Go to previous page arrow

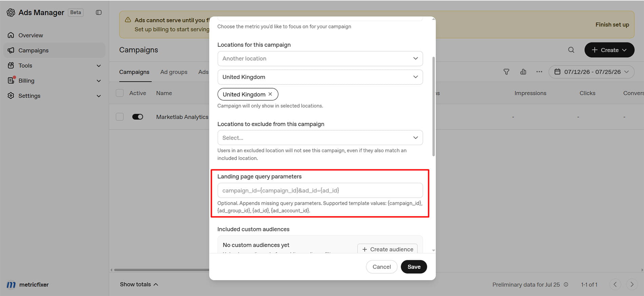click(615, 284)
